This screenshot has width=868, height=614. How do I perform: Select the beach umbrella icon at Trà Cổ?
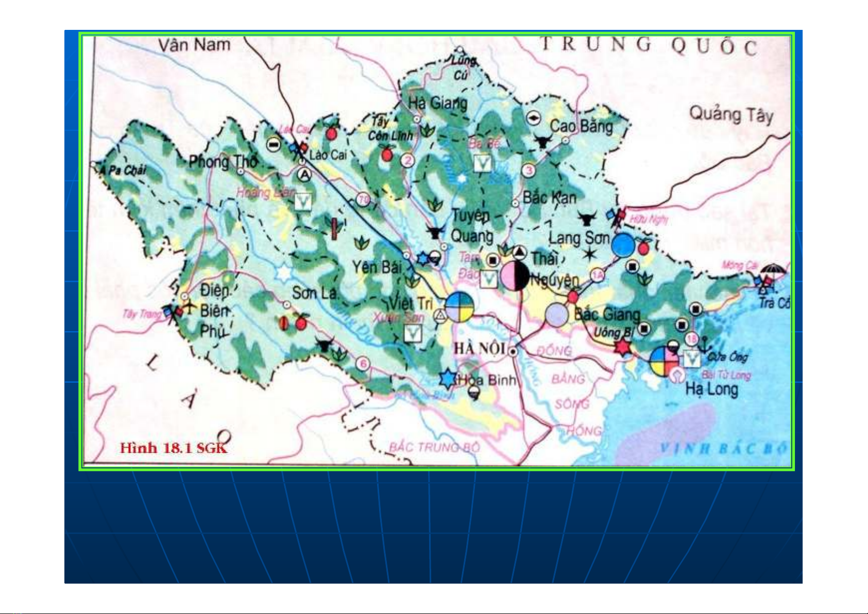(x=773, y=271)
